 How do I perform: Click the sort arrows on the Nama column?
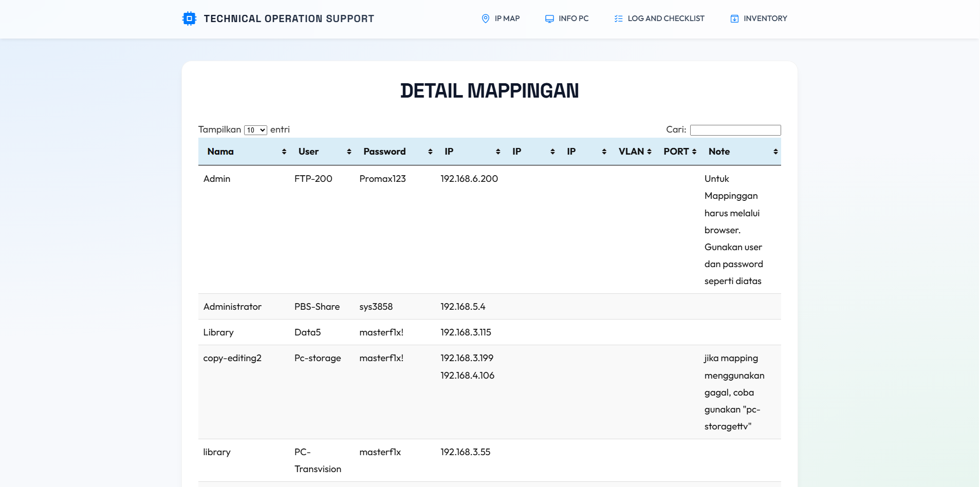pos(283,151)
